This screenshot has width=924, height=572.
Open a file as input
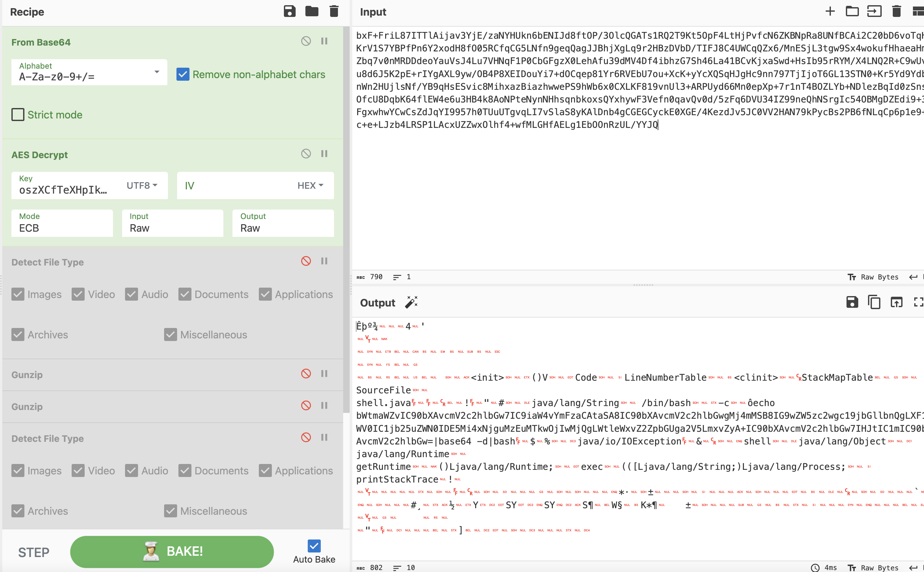[x=852, y=11]
